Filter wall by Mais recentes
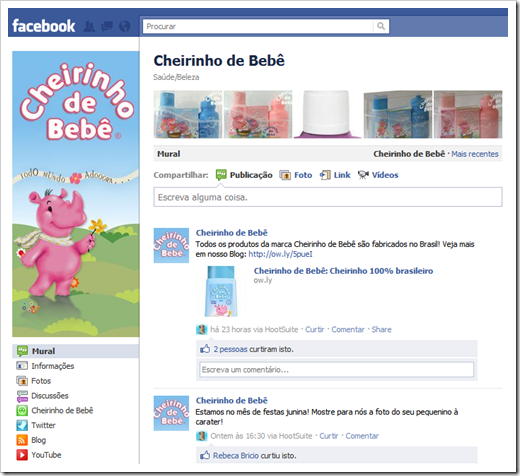This screenshot has height=476, width=520. click(x=475, y=154)
